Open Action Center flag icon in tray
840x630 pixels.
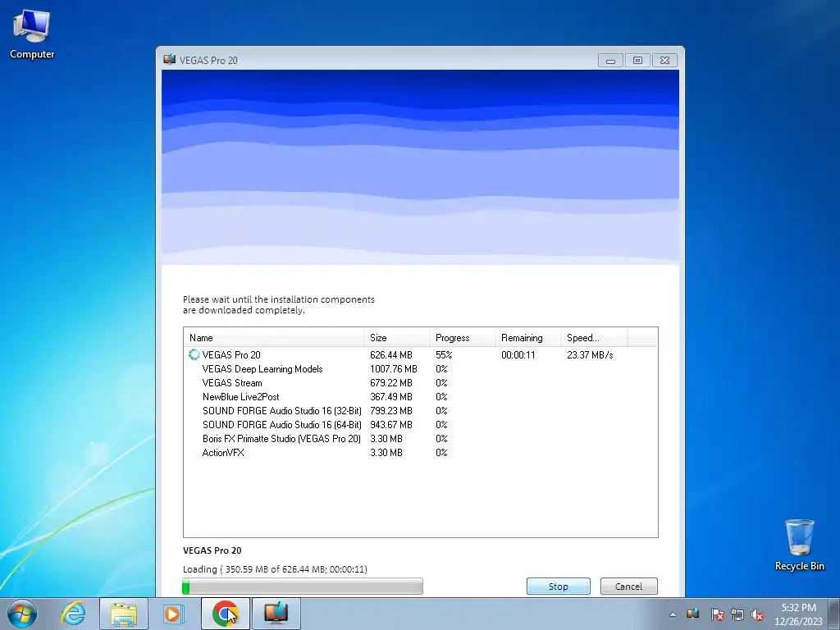click(x=717, y=614)
